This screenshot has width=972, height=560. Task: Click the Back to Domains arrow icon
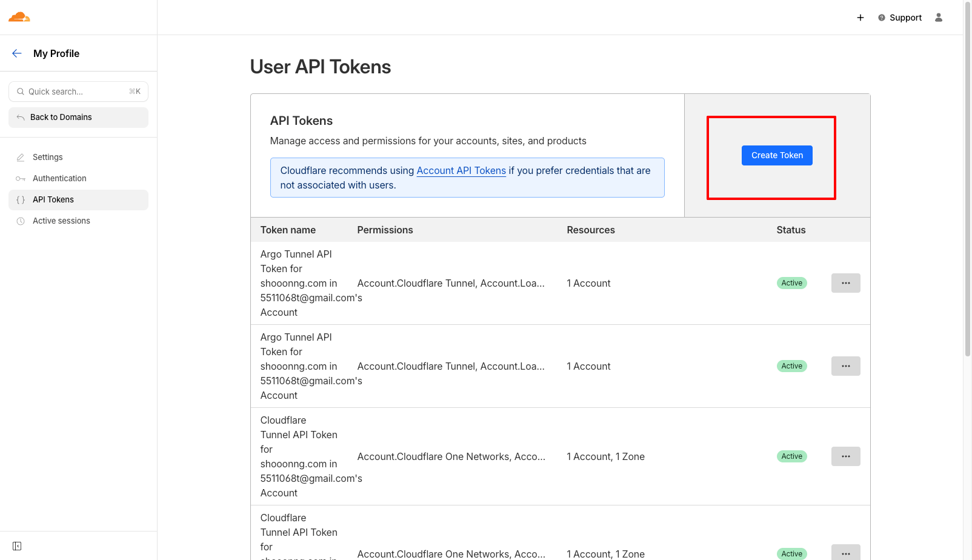21,117
